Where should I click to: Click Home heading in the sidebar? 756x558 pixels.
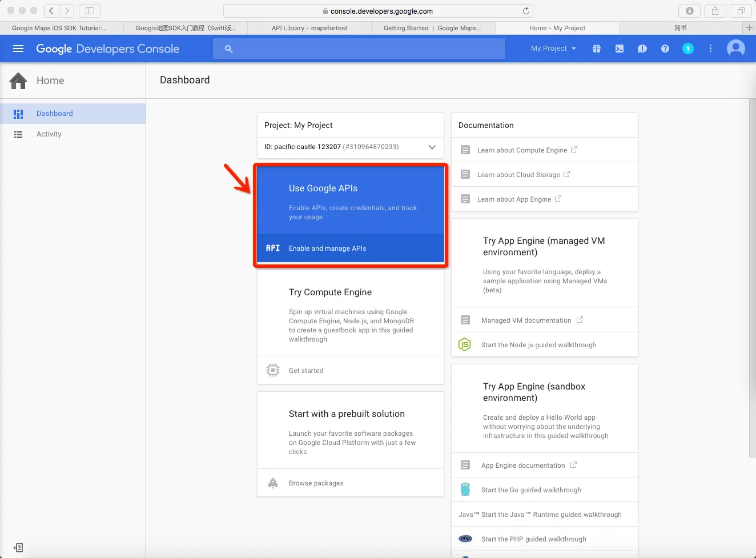pos(50,81)
